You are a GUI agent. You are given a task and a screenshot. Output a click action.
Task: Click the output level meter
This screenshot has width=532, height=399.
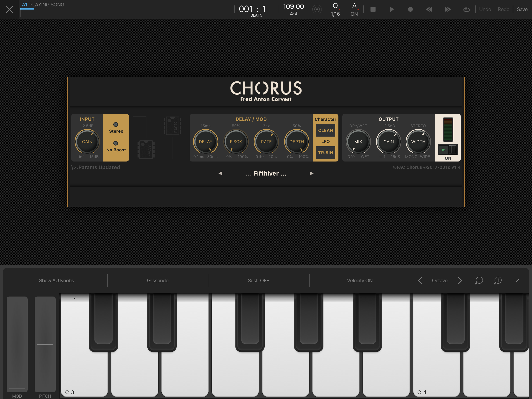(x=448, y=130)
